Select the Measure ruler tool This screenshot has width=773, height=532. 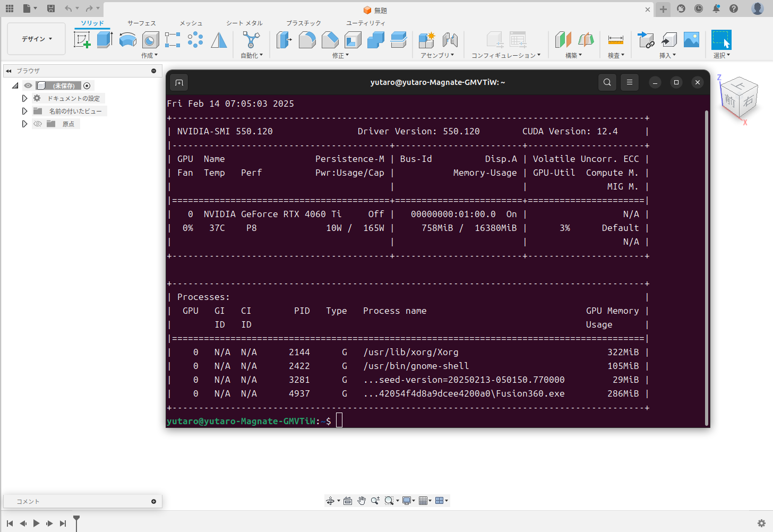pos(616,40)
